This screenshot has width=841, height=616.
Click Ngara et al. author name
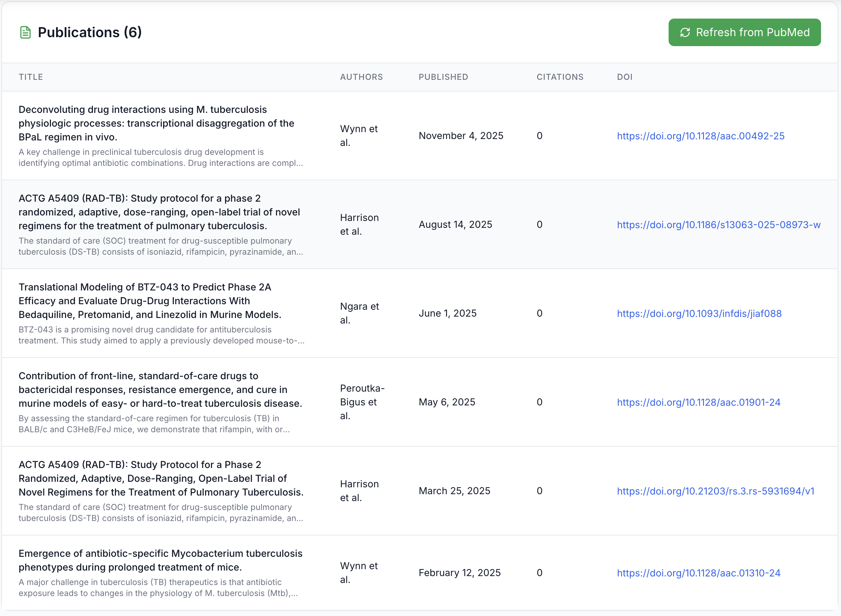pos(359,313)
